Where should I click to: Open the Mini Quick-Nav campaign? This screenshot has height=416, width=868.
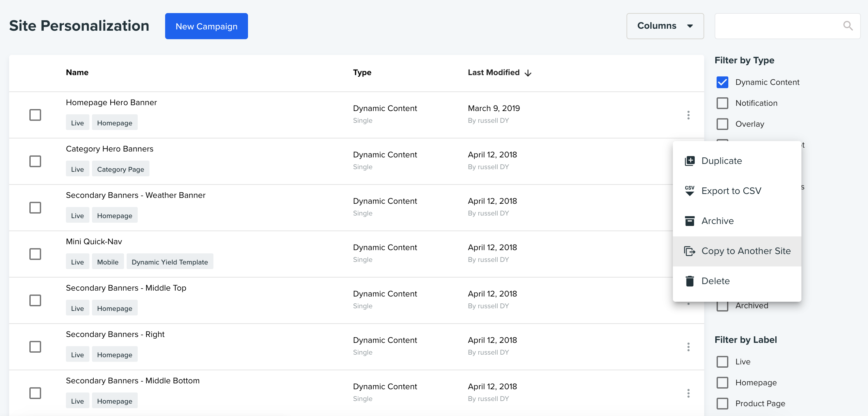(x=94, y=241)
